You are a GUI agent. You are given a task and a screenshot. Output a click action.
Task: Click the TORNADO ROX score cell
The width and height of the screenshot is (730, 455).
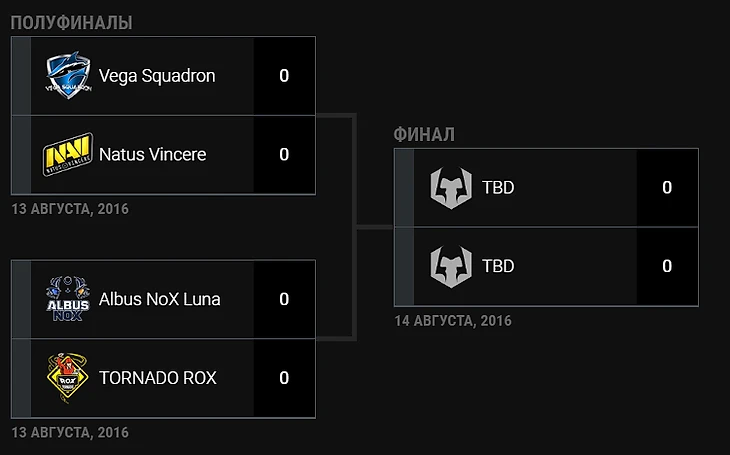[284, 378]
